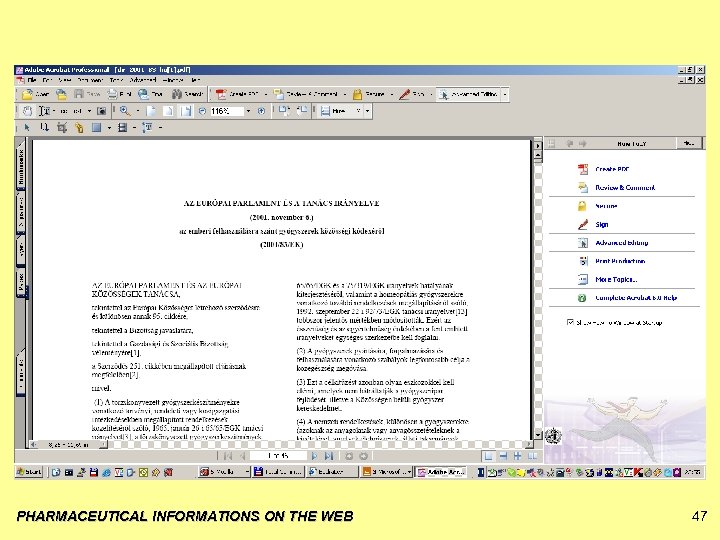Click the vertical scrollbar down arrow
The image size is (720, 540).
pos(538,435)
